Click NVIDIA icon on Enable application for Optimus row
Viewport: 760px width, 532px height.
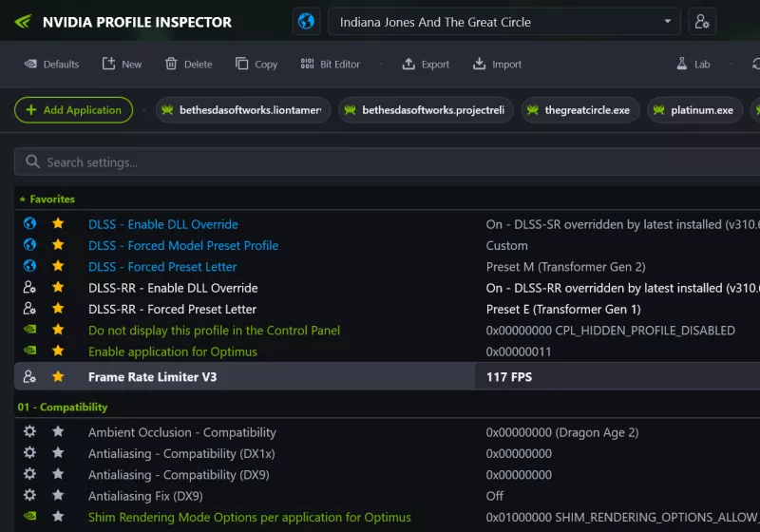coord(29,351)
